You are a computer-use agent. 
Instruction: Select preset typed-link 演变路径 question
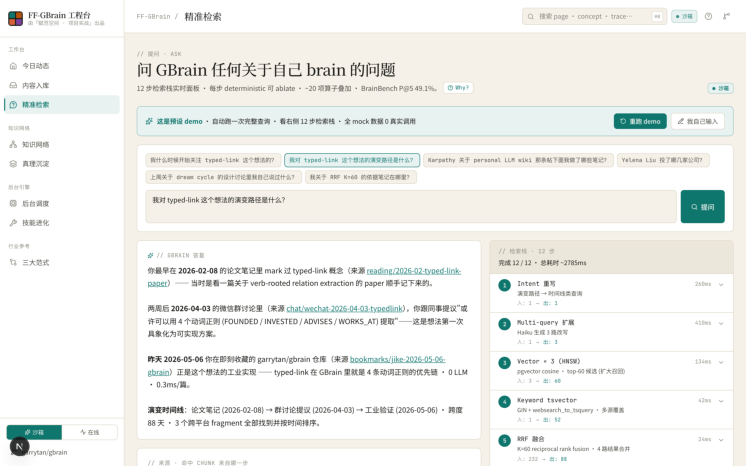[x=352, y=160]
